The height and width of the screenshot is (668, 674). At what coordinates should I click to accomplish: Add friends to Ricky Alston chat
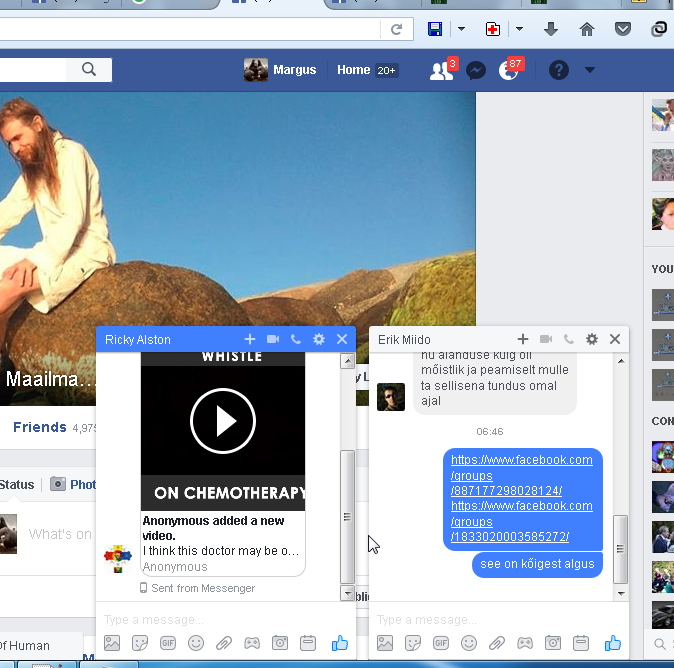point(250,339)
